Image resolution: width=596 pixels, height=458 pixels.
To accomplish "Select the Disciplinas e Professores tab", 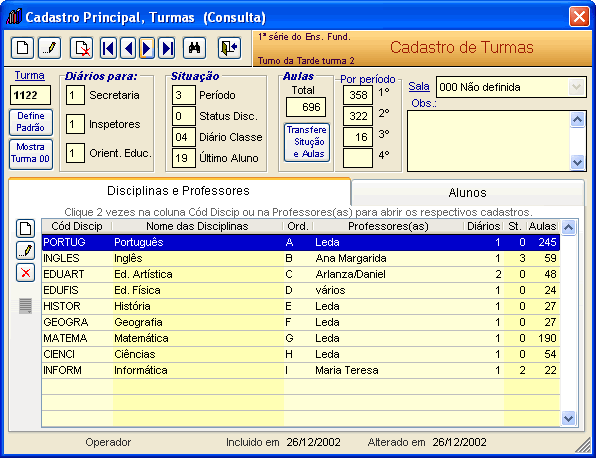I will [179, 191].
